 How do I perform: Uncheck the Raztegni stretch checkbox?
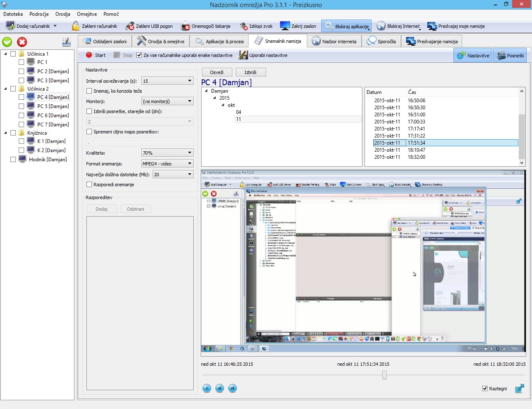(x=485, y=388)
